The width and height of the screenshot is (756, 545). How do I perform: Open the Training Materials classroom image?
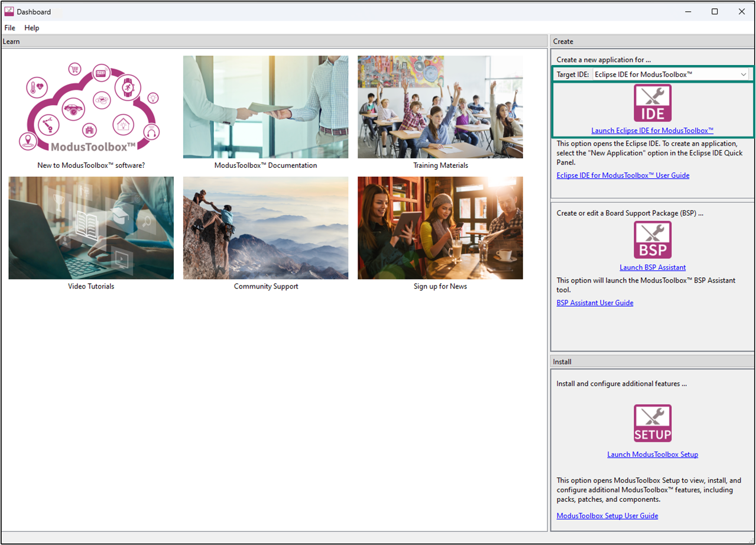pyautogui.click(x=440, y=107)
